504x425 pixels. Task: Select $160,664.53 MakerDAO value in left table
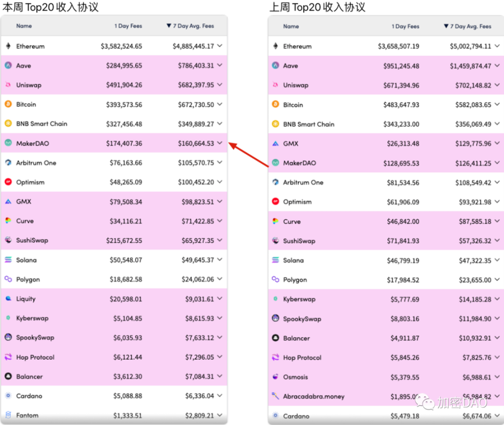point(196,144)
